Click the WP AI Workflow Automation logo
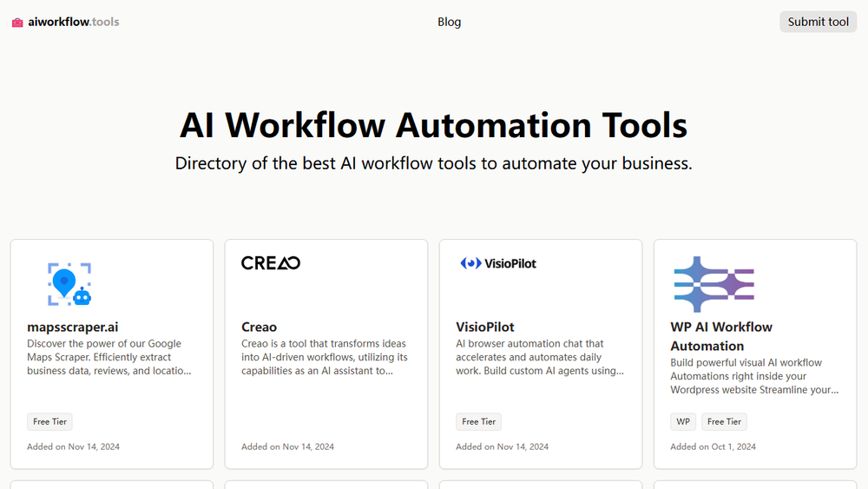 713,284
